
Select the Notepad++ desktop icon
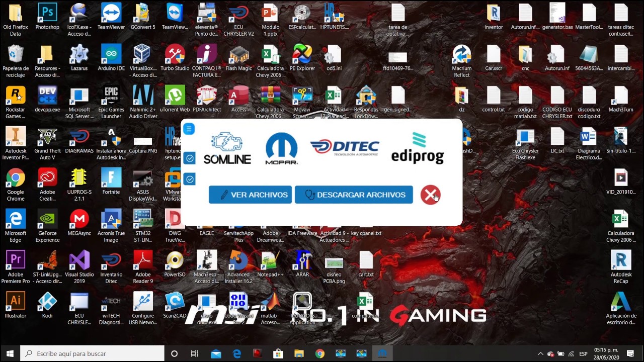271,264
